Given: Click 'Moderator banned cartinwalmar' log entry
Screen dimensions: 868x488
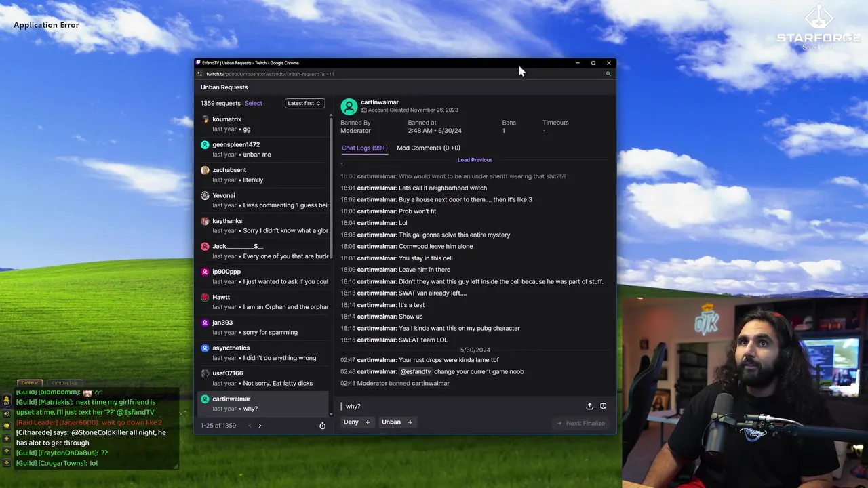Looking at the screenshot, I should tap(395, 384).
